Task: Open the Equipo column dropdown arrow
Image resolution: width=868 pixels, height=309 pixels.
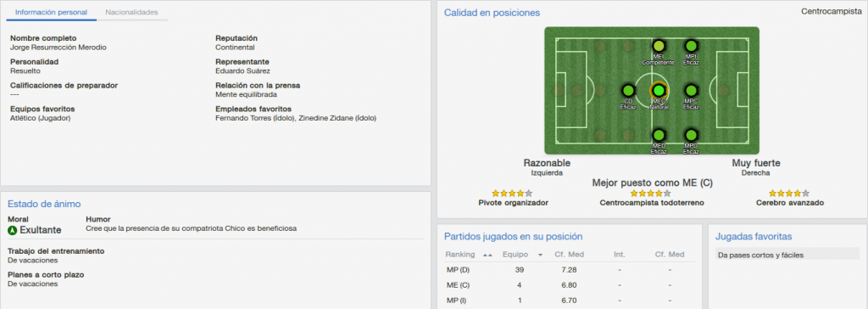Action: point(540,256)
